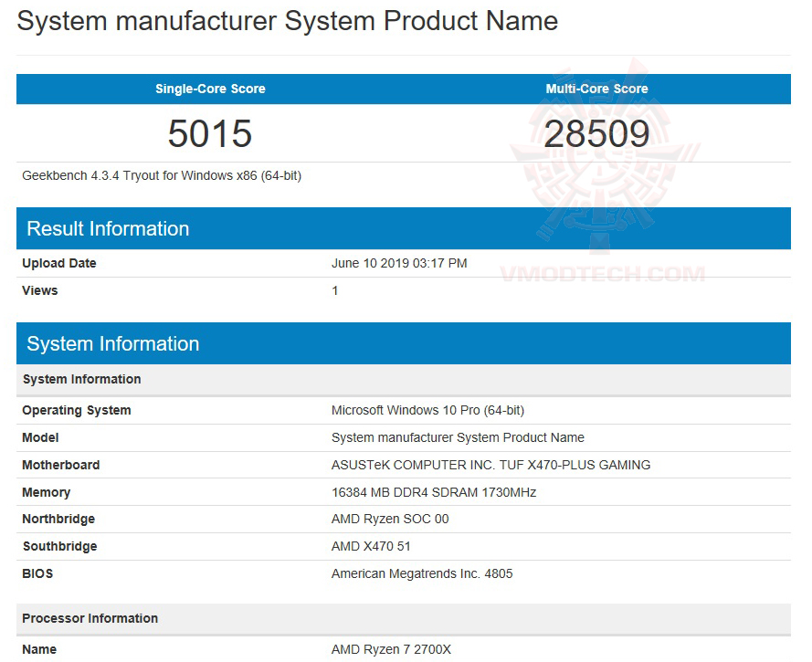Screen dimensions: 812x662
Task: Click the Model row label
Action: coord(40,437)
